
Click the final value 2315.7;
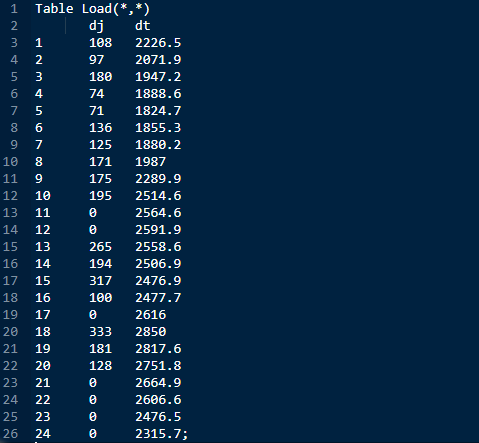click(162, 434)
